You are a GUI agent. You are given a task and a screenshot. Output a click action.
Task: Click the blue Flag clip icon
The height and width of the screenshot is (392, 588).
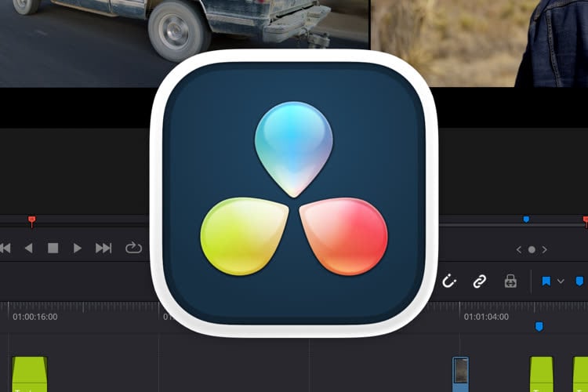[x=546, y=281]
